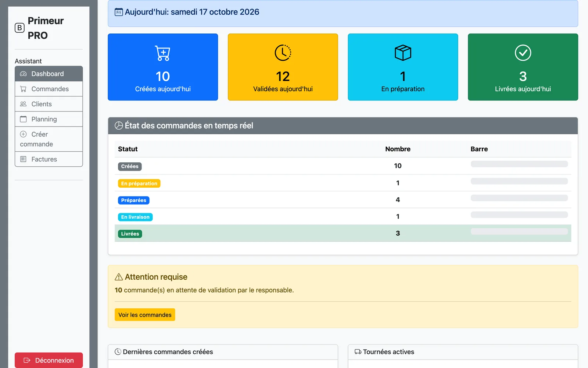Click the check-circle icon on green card
588x368 pixels.
(x=523, y=53)
